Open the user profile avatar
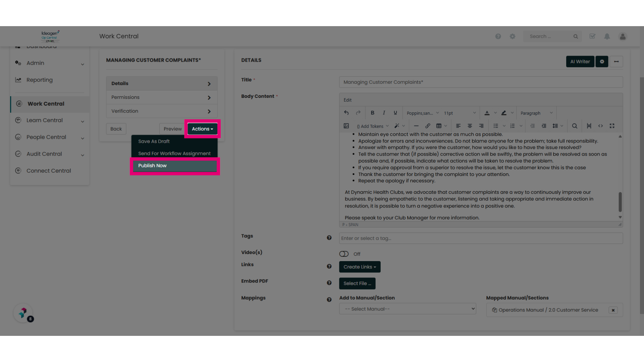 pos(623,36)
